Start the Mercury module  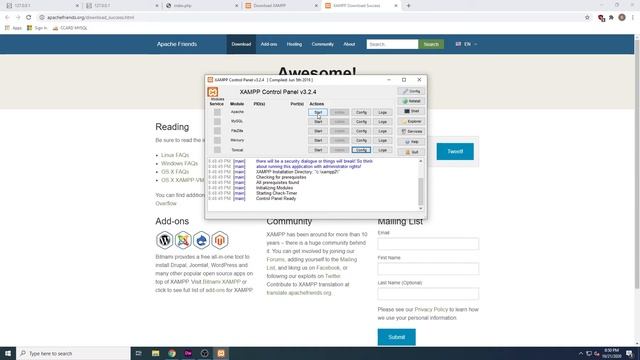tap(318, 140)
